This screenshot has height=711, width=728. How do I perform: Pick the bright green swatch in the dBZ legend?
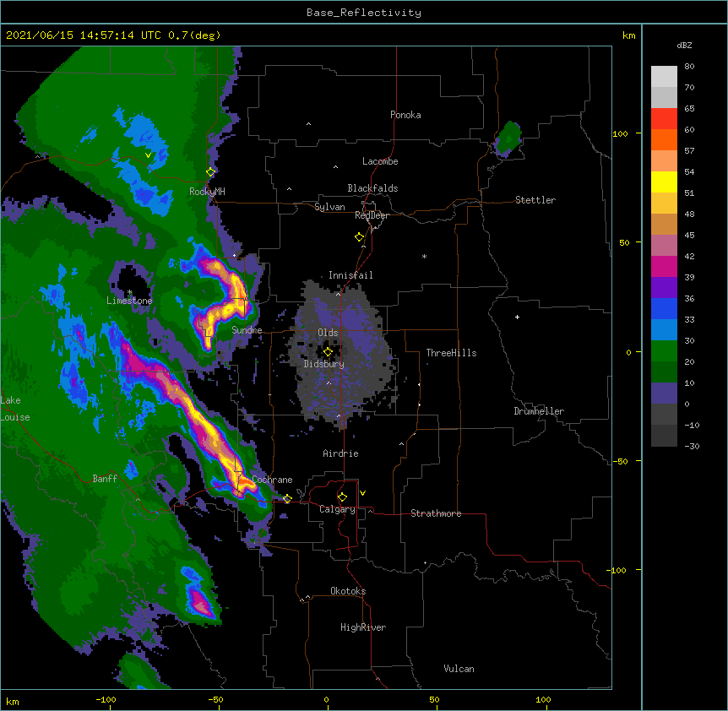click(x=664, y=351)
